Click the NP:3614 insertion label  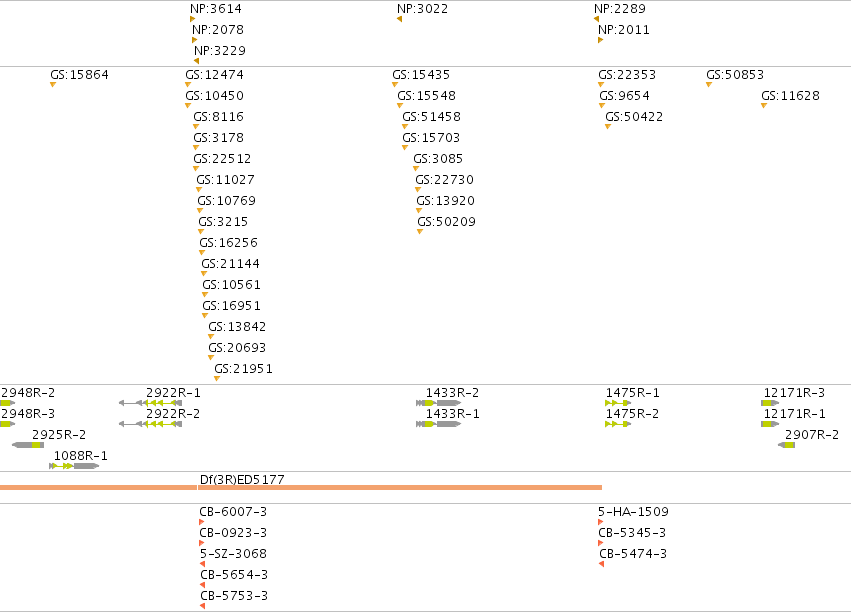216,9
